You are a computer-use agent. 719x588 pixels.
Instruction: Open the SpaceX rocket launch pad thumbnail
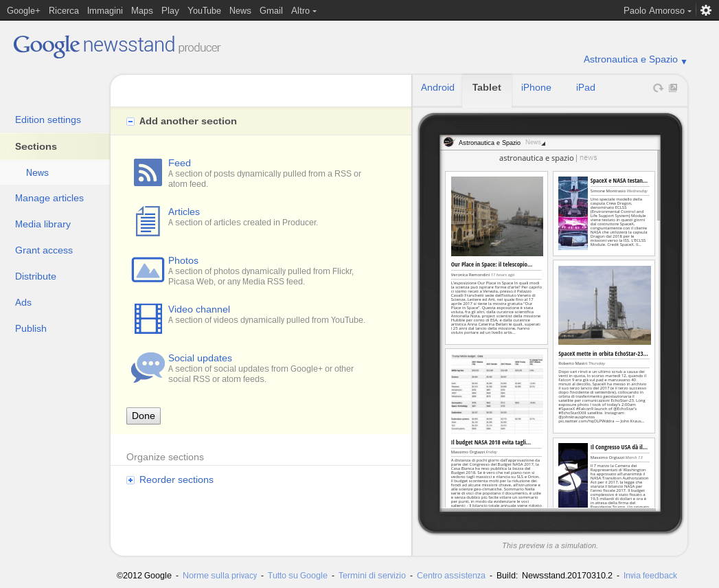tap(604, 305)
